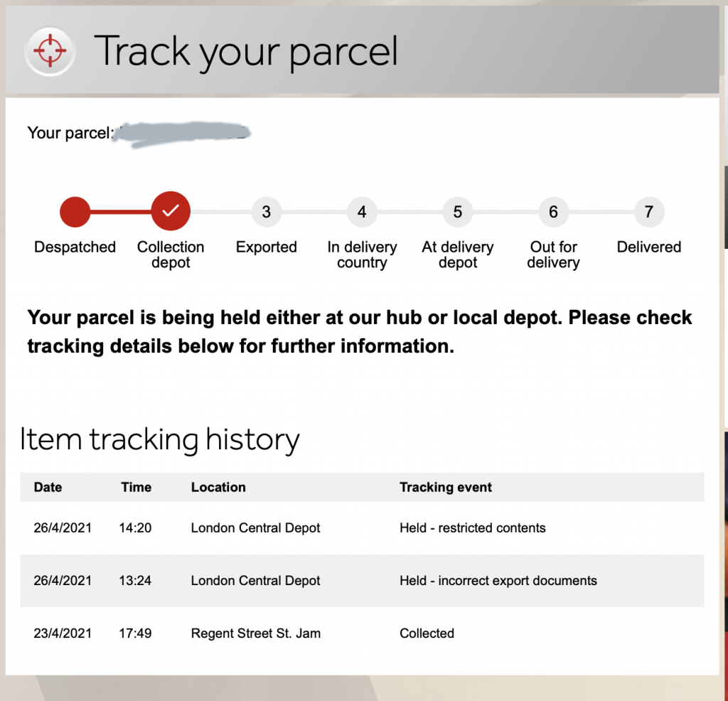Click the red progress line between steps

click(x=121, y=211)
